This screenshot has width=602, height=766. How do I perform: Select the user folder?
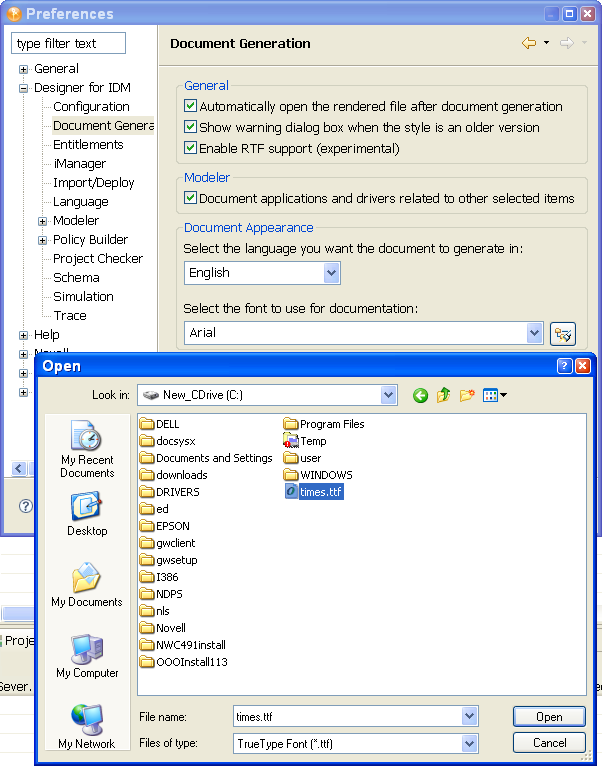click(302, 458)
